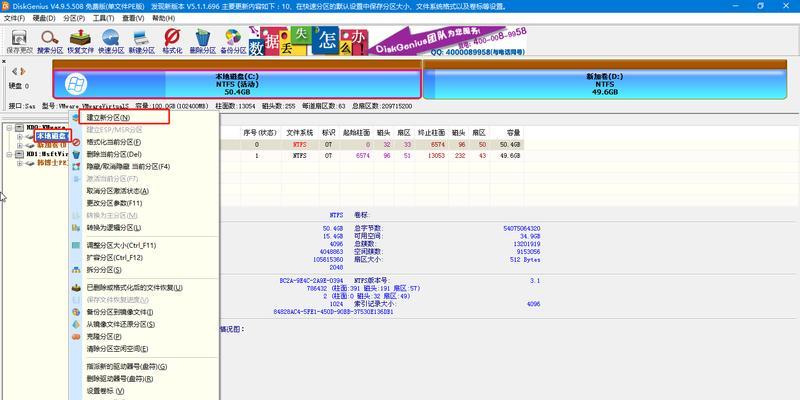Select 扩容分区(Ctrl_F12) menu entry
800x400 pixels.
click(115, 258)
